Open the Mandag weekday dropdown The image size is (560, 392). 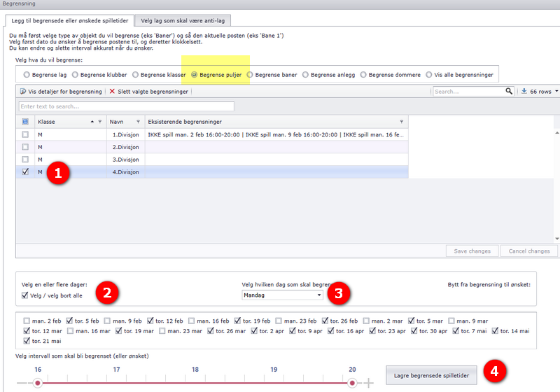coord(282,295)
